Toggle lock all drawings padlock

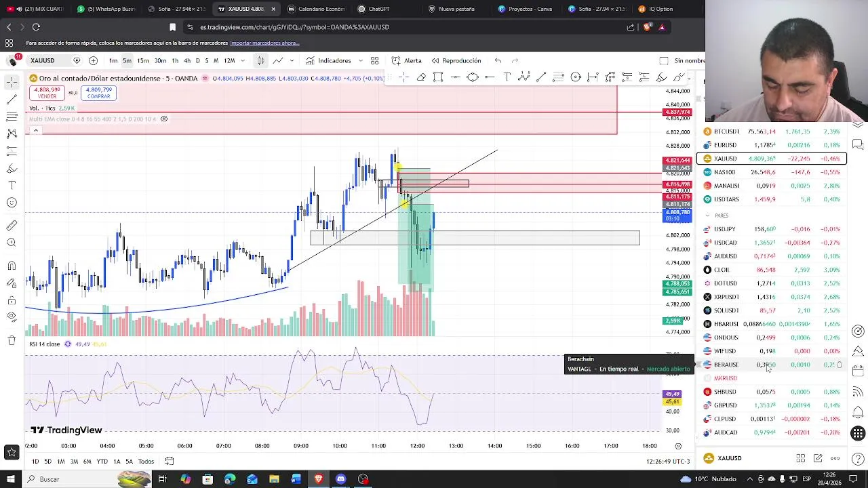[12, 300]
